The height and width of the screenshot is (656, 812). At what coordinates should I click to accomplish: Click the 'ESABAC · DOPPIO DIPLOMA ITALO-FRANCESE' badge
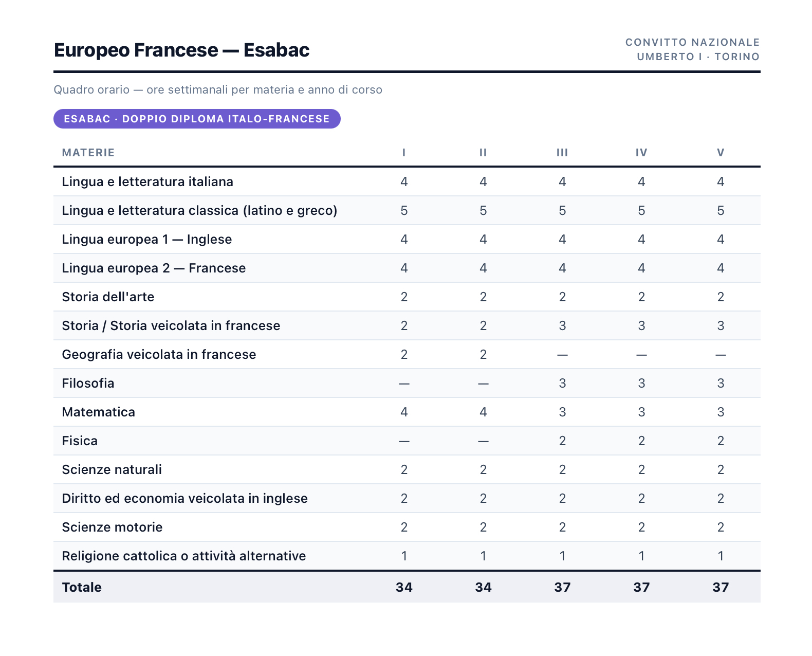coord(197,119)
